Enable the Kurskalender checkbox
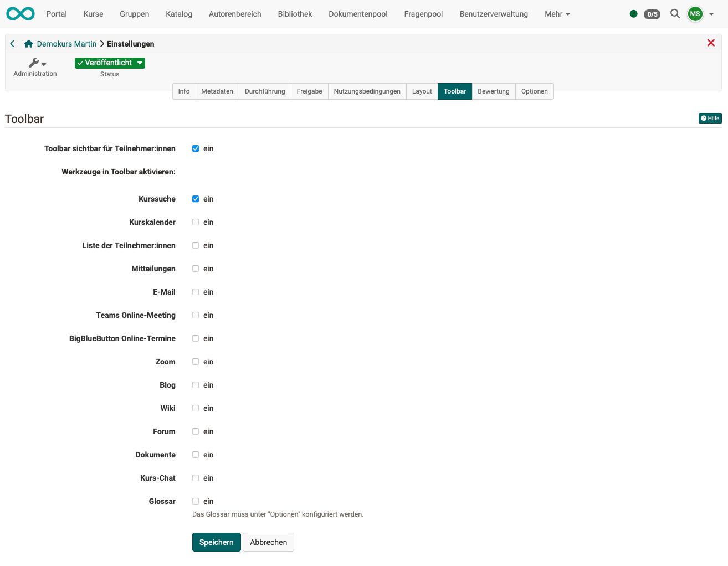The height and width of the screenshot is (566, 728). (x=196, y=222)
